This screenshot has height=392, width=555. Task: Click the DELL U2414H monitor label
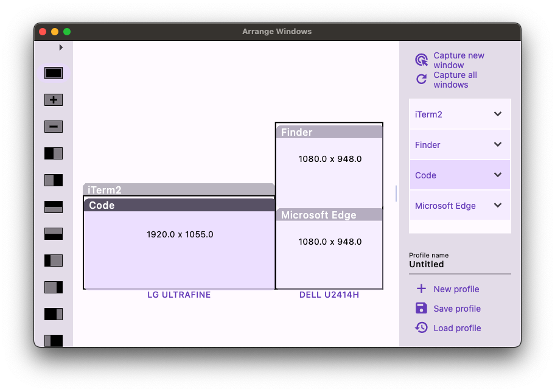[329, 295]
